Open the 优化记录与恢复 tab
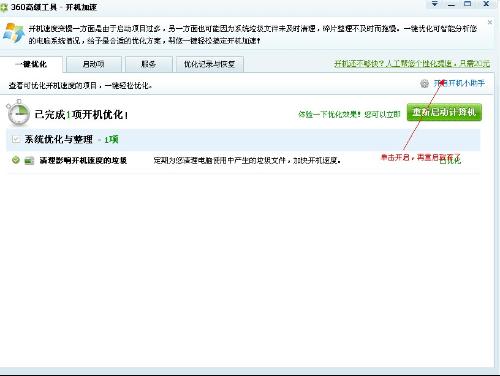This screenshot has height=376, width=500. point(210,64)
